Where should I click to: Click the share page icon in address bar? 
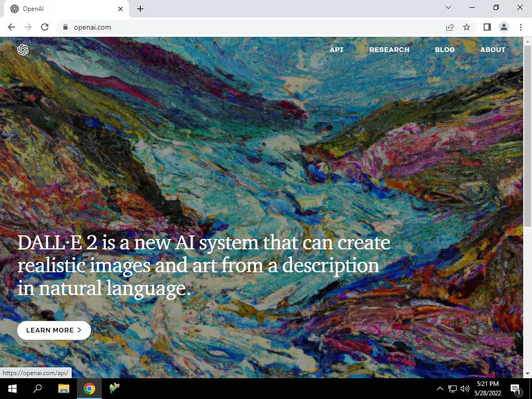[x=450, y=27]
